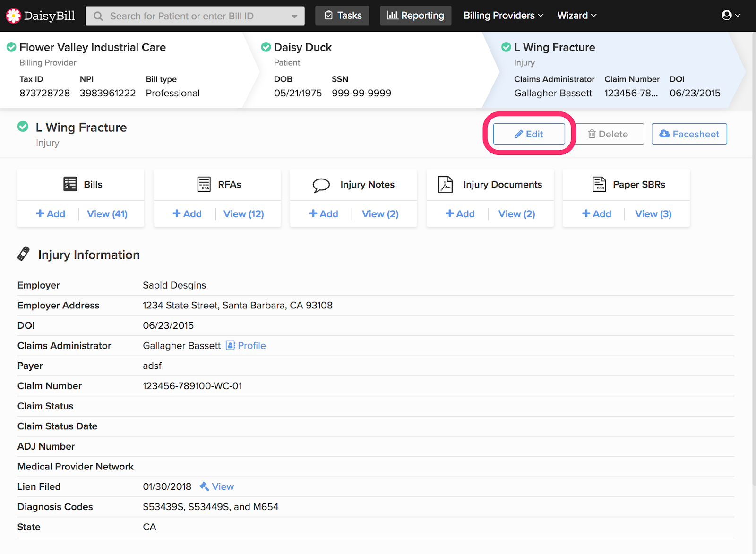This screenshot has height=554, width=756.
Task: Click the truncated claim number 123456-78...
Action: point(631,93)
